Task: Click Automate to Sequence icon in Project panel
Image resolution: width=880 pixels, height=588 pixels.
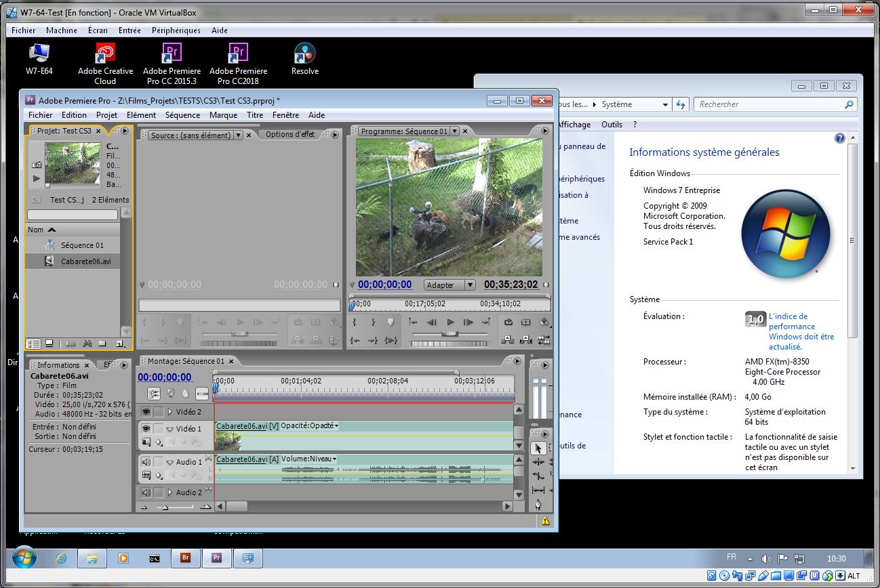Action: (x=71, y=343)
